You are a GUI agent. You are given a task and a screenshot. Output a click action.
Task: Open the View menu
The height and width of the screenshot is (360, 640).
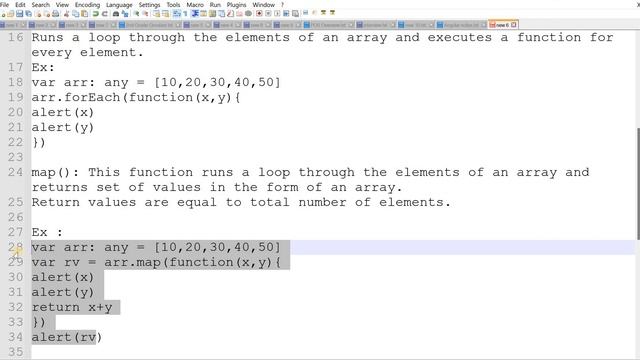62,4
